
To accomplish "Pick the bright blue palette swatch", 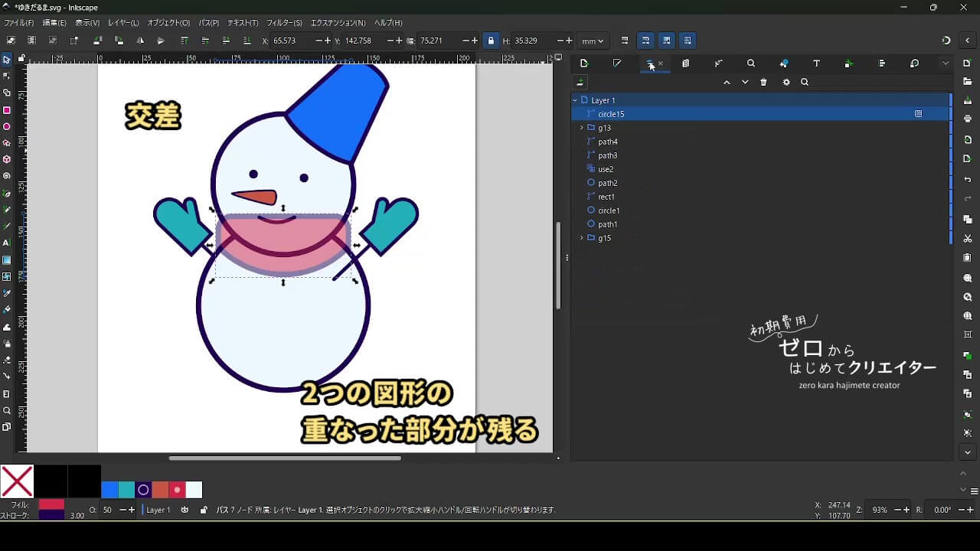I will click(109, 490).
